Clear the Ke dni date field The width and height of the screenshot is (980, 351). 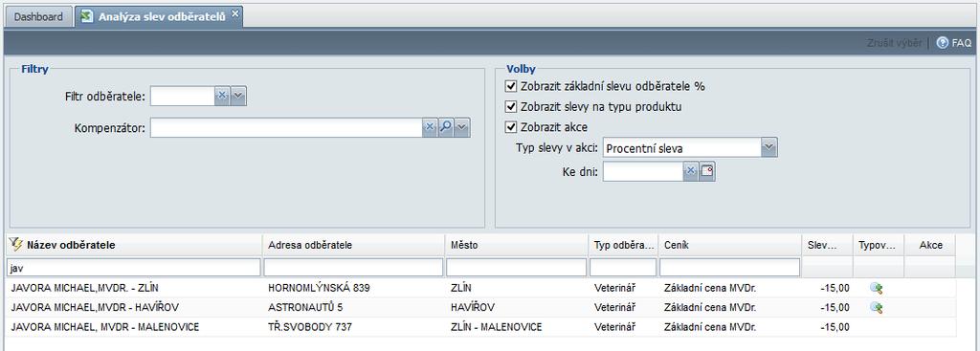691,172
